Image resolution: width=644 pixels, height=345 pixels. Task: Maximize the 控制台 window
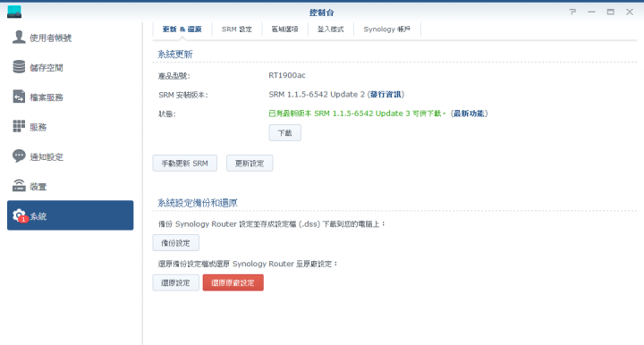coord(611,12)
